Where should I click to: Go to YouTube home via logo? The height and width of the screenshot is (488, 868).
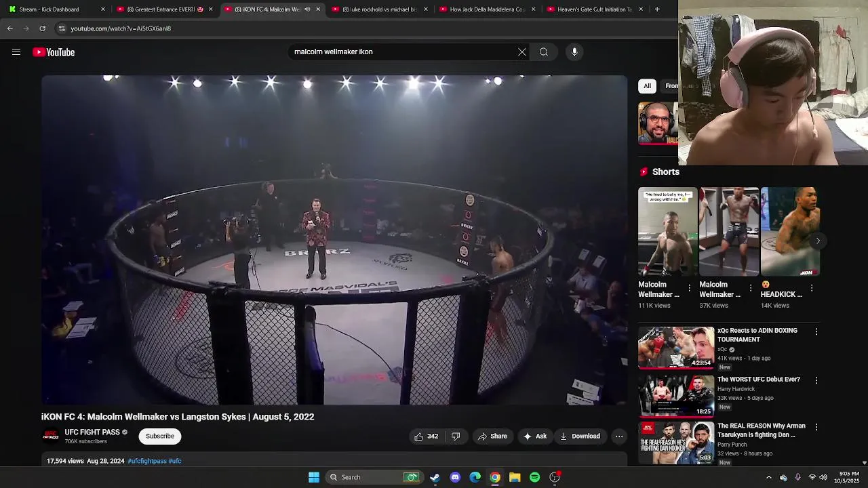(54, 52)
